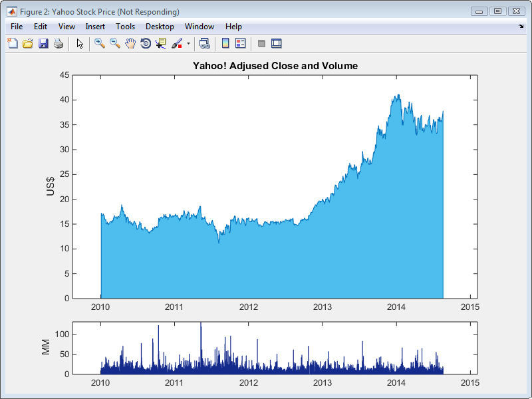
Task: Open the Tools menu
Action: [x=125, y=27]
